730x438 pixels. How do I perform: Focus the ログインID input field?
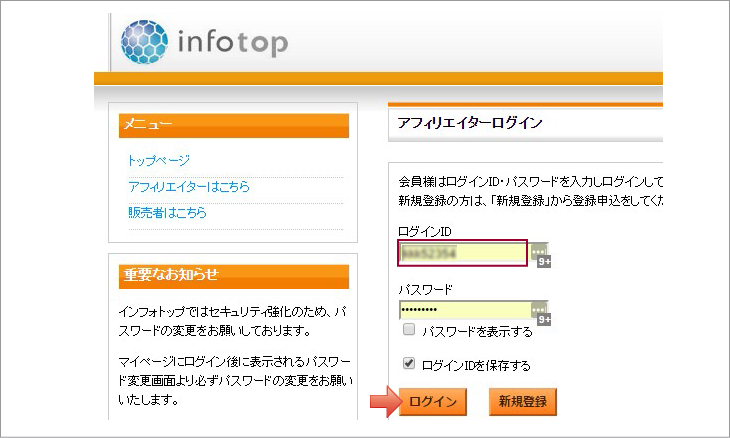click(x=462, y=254)
